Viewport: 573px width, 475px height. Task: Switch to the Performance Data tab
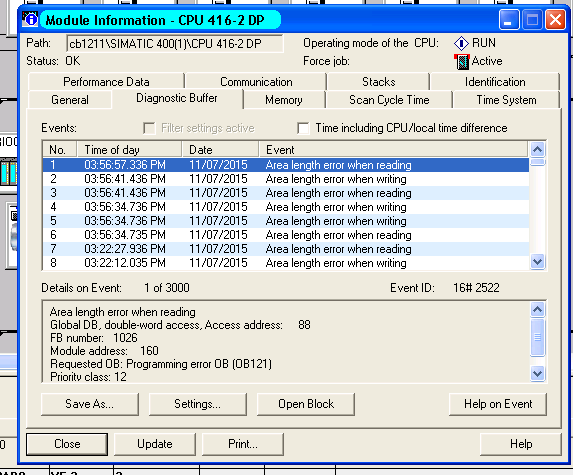106,82
